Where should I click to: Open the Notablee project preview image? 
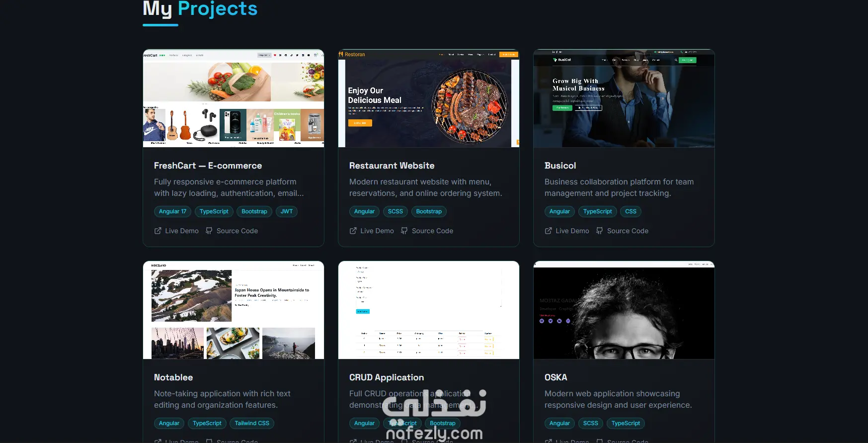pyautogui.click(x=234, y=310)
